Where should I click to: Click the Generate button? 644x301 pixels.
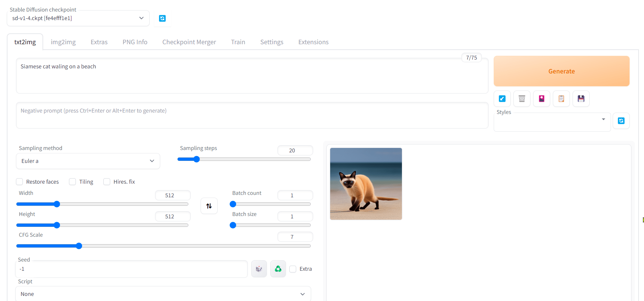tap(562, 71)
